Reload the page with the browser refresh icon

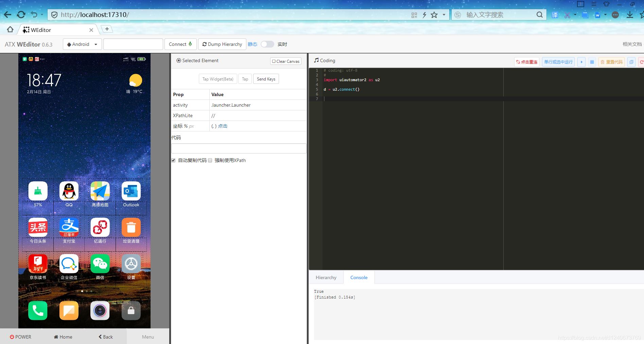pyautogui.click(x=21, y=15)
